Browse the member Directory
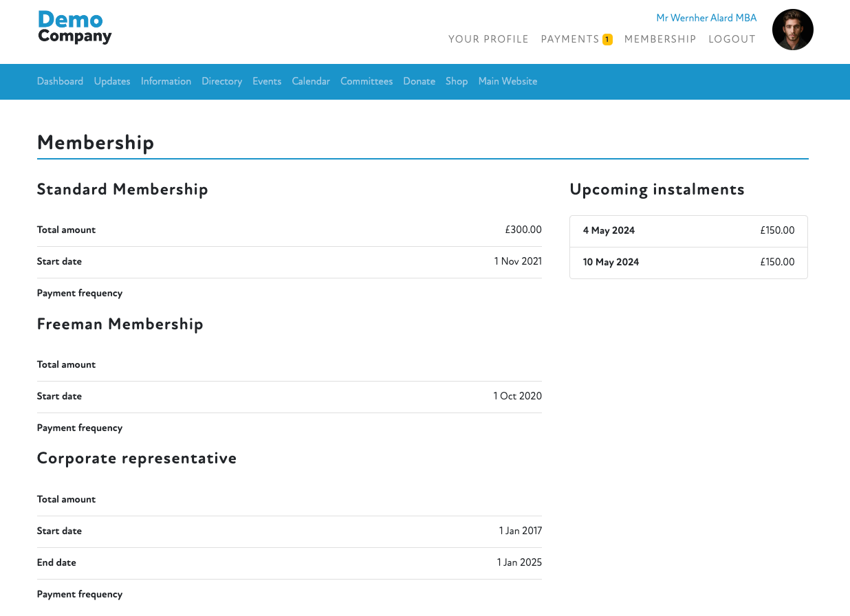This screenshot has width=850, height=616. tap(221, 81)
